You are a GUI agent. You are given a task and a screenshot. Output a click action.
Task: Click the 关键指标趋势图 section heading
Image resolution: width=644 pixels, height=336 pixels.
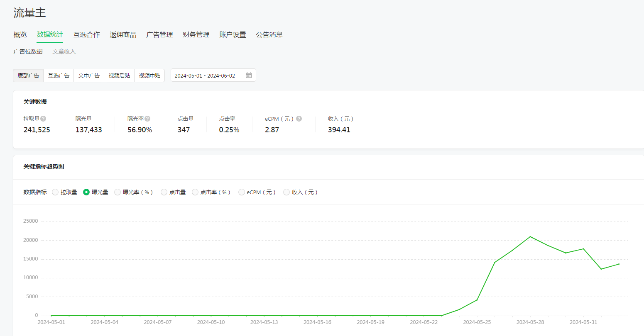click(x=44, y=166)
